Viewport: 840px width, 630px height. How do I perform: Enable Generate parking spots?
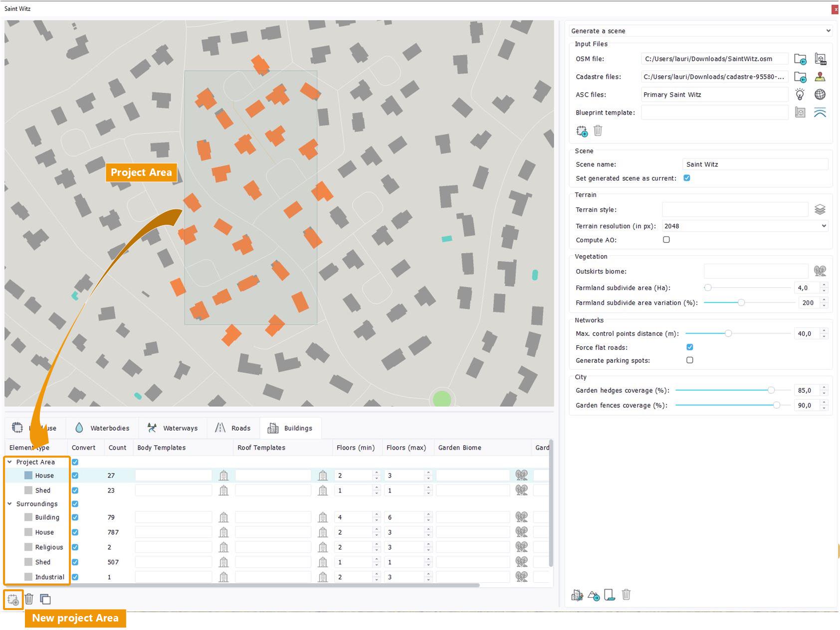[689, 360]
